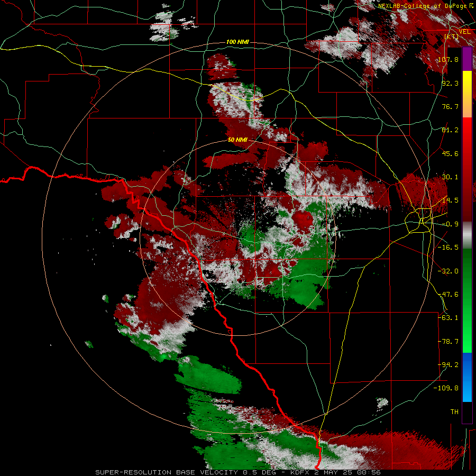Click the 45.6 velocity scale value
476x476 pixels.
click(450, 153)
